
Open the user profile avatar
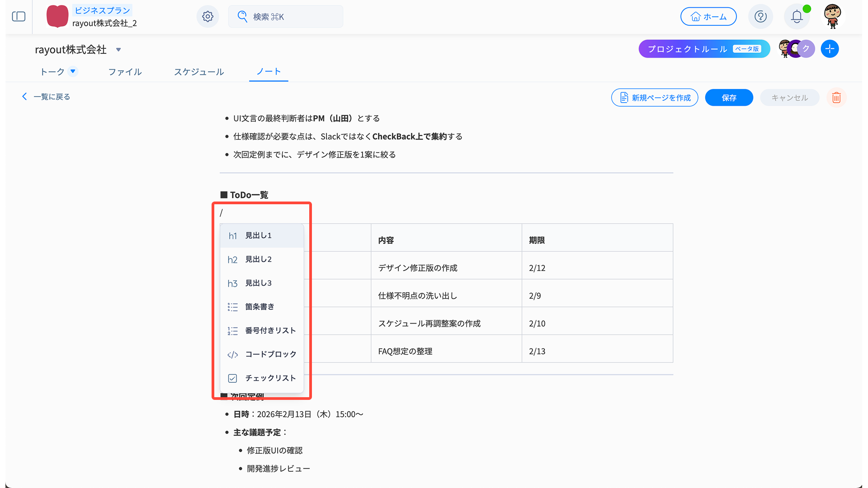coord(832,17)
